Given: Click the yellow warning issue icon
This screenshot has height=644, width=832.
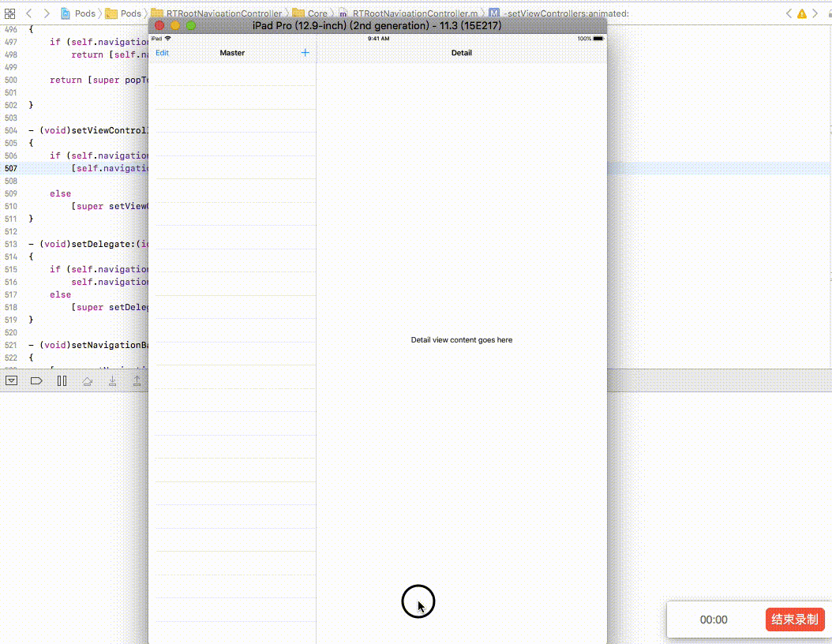Looking at the screenshot, I should click(802, 13).
